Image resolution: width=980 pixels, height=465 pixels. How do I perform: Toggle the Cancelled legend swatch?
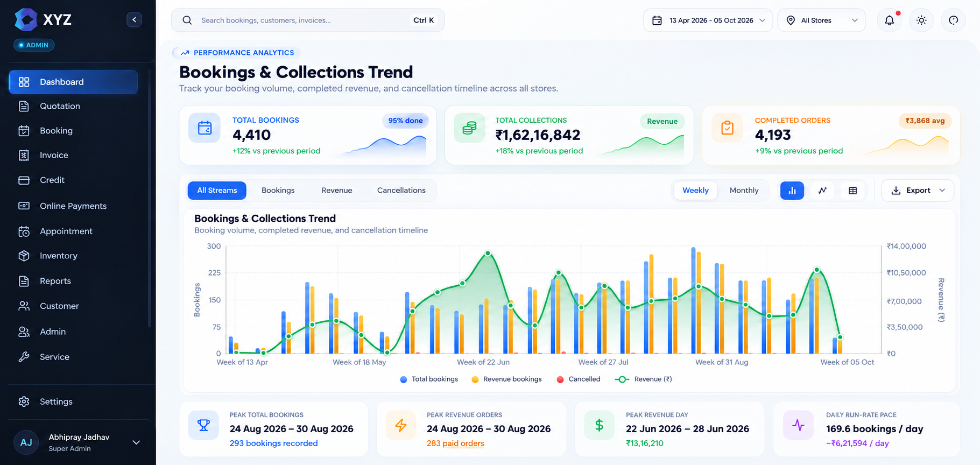(560, 379)
